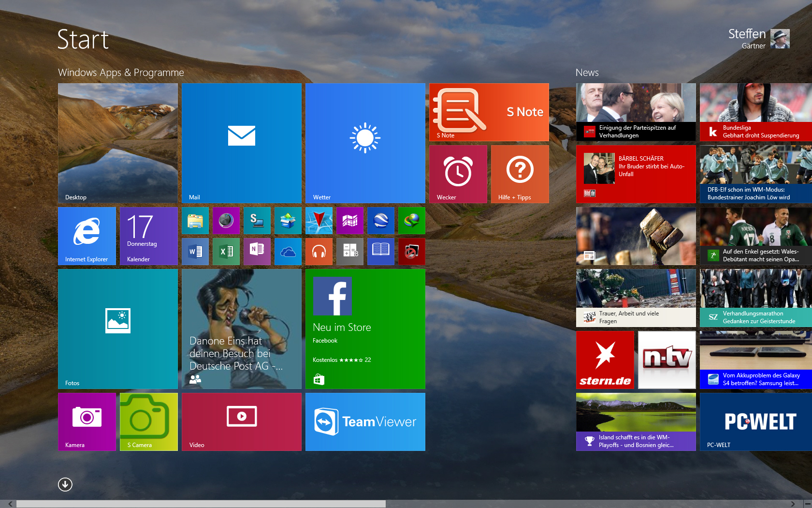Open the 'Trauer, Arbeit und viele Fragen' tile

636,298
